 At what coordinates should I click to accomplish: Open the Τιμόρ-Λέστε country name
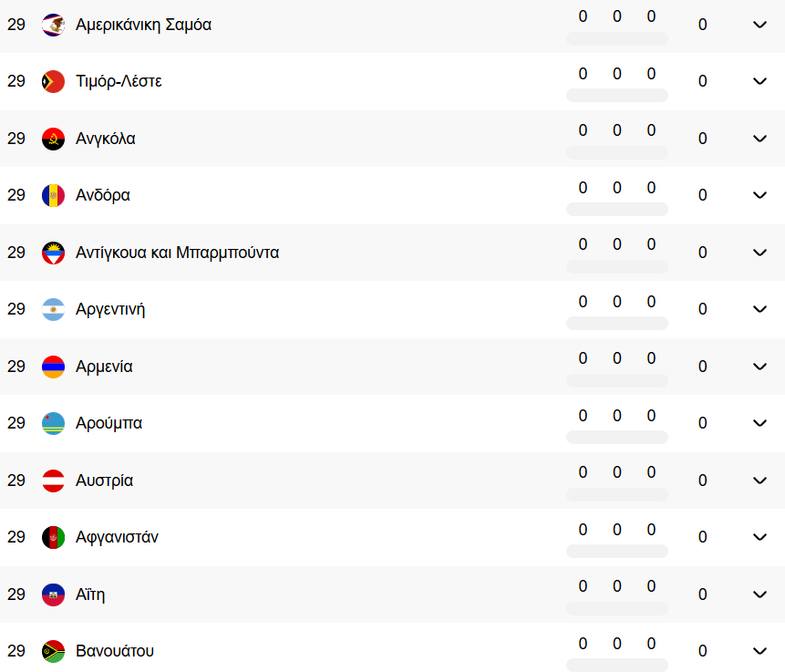[x=119, y=81]
